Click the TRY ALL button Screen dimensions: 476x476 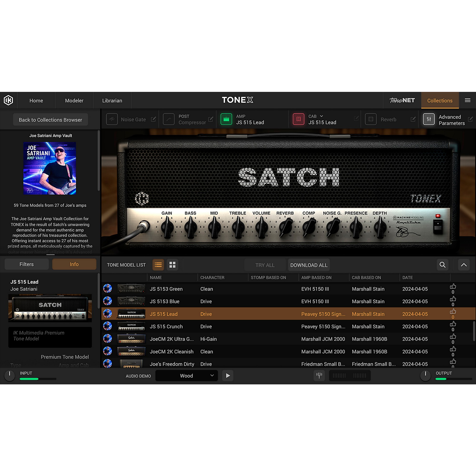coord(265,265)
